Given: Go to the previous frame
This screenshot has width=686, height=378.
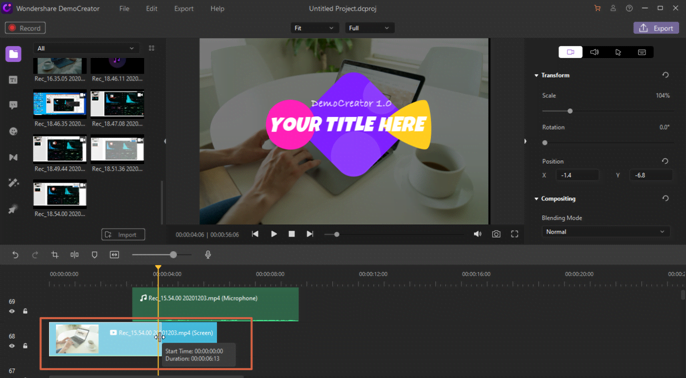Looking at the screenshot, I should 255,234.
